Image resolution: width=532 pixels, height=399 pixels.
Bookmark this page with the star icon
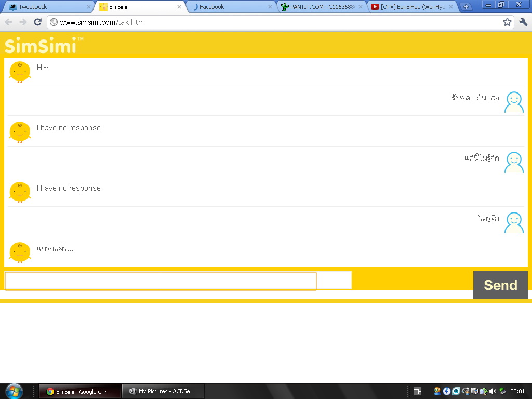tap(507, 22)
